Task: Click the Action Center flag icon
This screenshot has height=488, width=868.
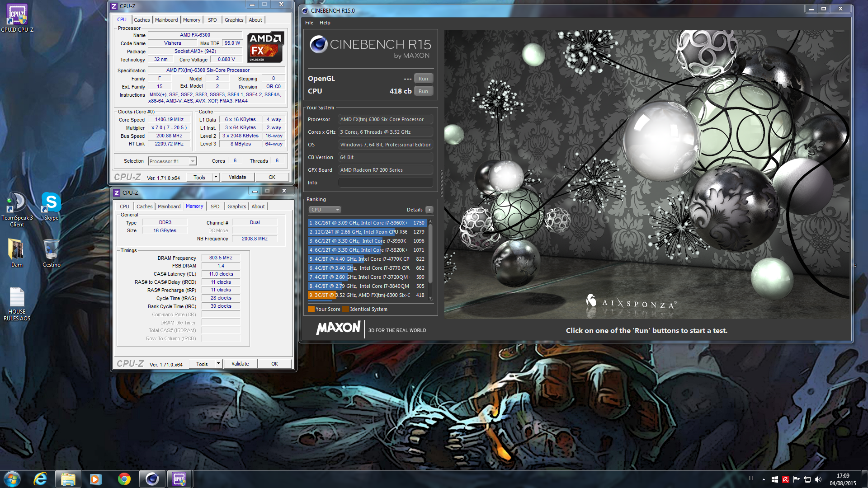Action: (x=796, y=479)
